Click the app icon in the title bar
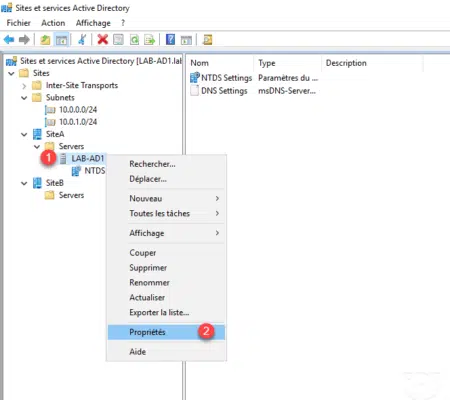The width and height of the screenshot is (450, 400). pos(7,8)
